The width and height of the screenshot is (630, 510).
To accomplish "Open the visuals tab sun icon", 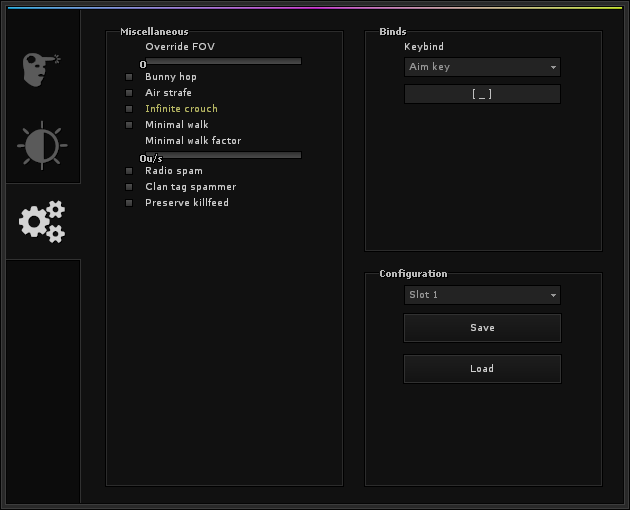I will tap(42, 145).
